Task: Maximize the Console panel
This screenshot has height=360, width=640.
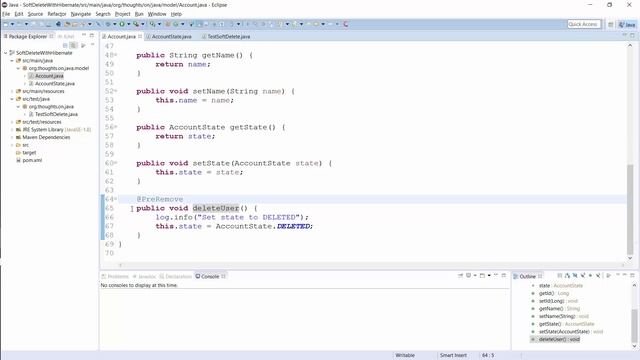Action: coord(504,276)
